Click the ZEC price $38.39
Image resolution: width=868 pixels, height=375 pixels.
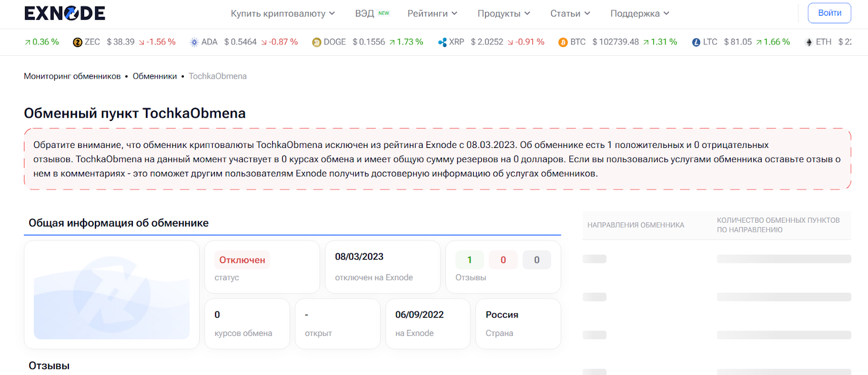[x=120, y=42]
